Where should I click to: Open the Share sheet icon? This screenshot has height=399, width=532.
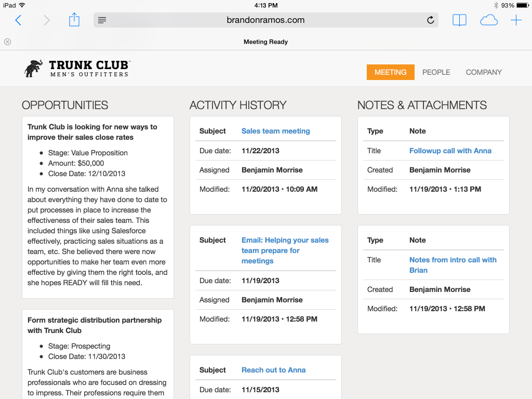[x=74, y=20]
